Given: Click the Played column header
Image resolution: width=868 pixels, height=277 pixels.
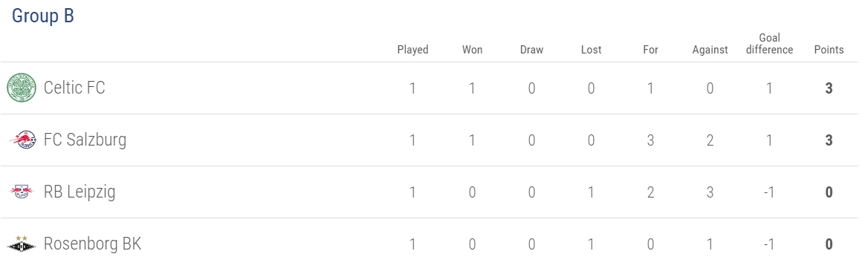Looking at the screenshot, I should click(x=413, y=50).
